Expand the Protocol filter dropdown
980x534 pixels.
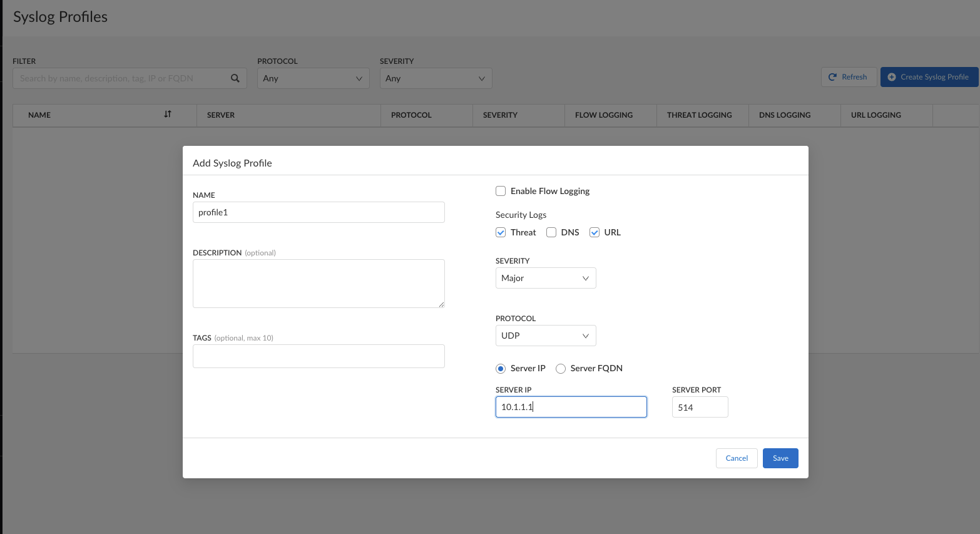coord(313,78)
